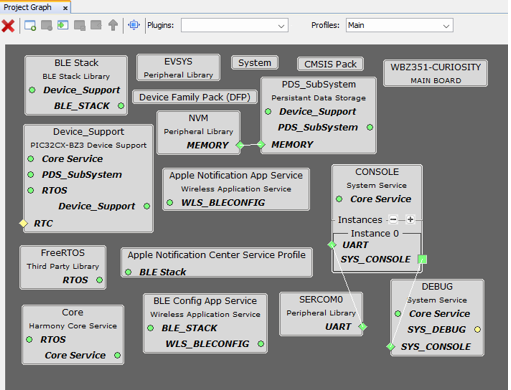Select the System component box
The height and width of the screenshot is (390, 511).
click(255, 63)
